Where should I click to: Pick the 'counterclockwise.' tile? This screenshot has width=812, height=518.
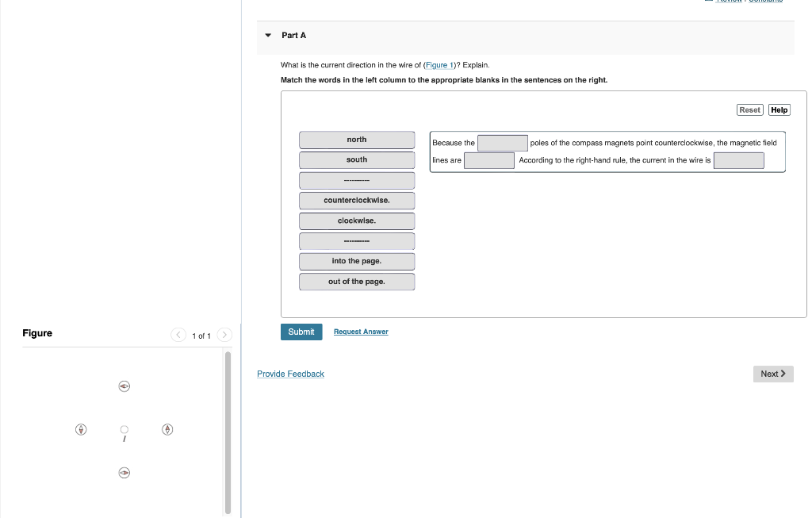(357, 201)
